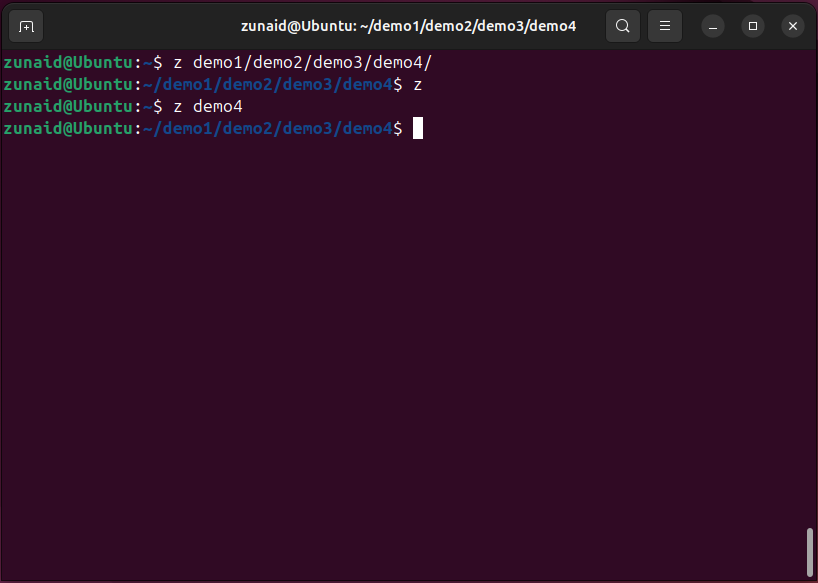Click the window title text
This screenshot has height=583, width=818.
point(408,26)
